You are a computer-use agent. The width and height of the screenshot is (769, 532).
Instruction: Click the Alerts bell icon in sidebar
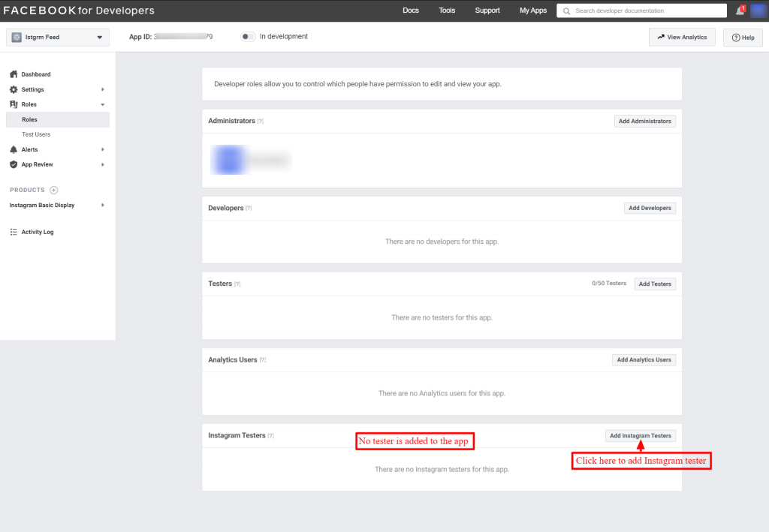(14, 149)
